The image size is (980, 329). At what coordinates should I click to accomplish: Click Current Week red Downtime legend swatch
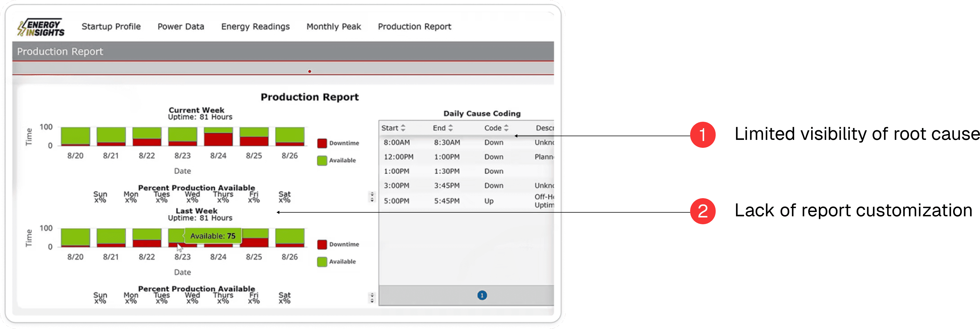click(x=322, y=143)
